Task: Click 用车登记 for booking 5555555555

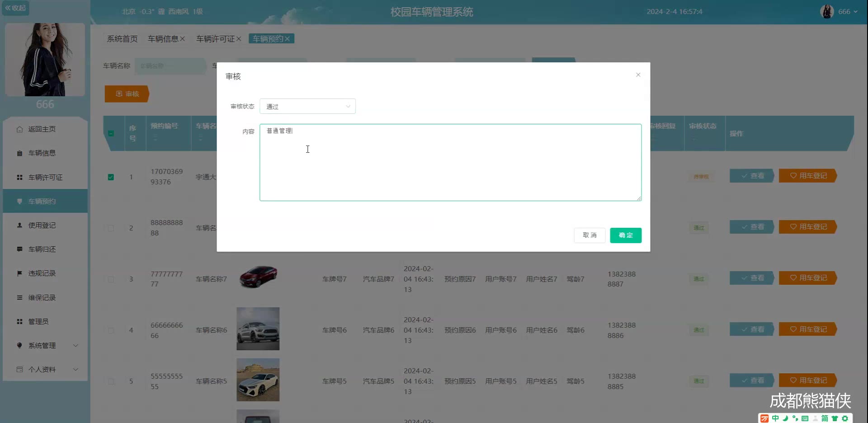Action: point(808,381)
